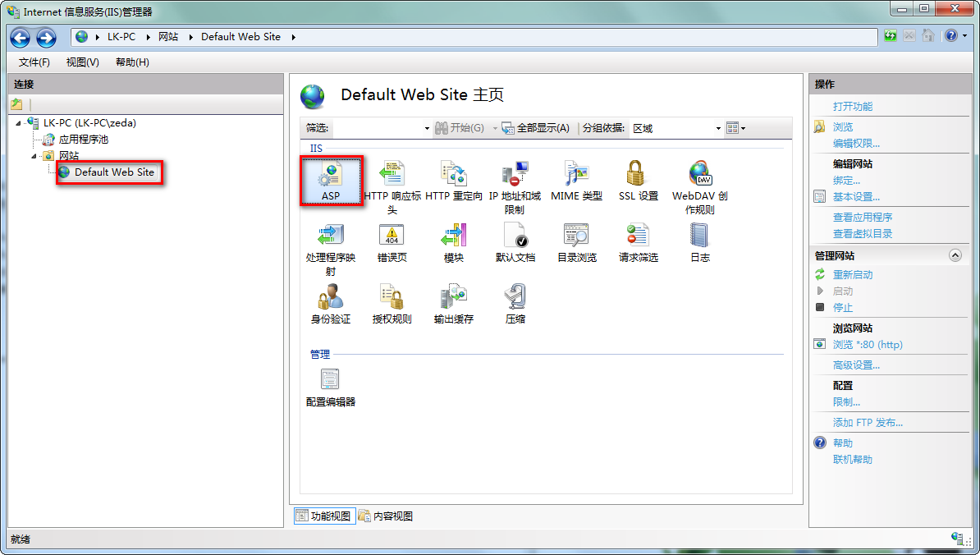Click 浏览 *:80 (http) link
This screenshot has width=980, height=555.
(x=868, y=344)
